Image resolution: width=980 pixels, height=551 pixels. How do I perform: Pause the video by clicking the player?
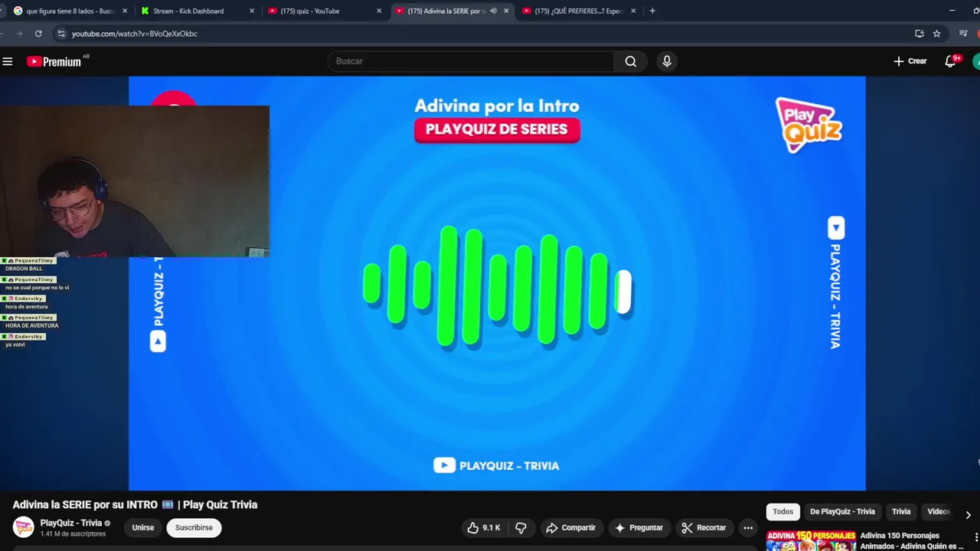click(x=497, y=283)
